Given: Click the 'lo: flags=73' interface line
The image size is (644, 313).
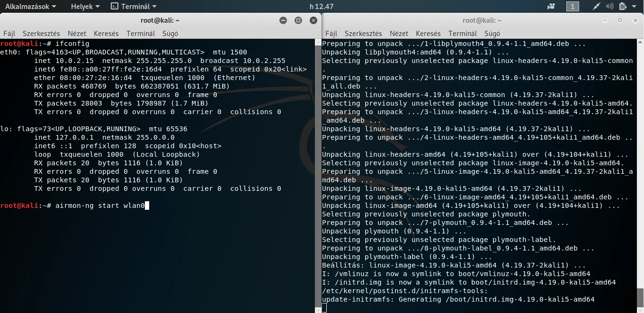Looking at the screenshot, I should [x=94, y=129].
